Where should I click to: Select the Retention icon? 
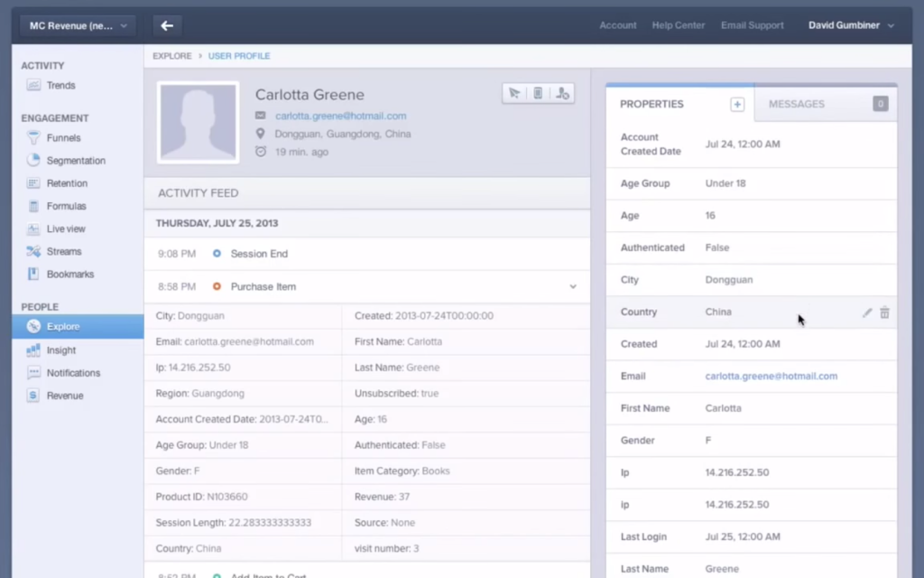[x=33, y=183]
